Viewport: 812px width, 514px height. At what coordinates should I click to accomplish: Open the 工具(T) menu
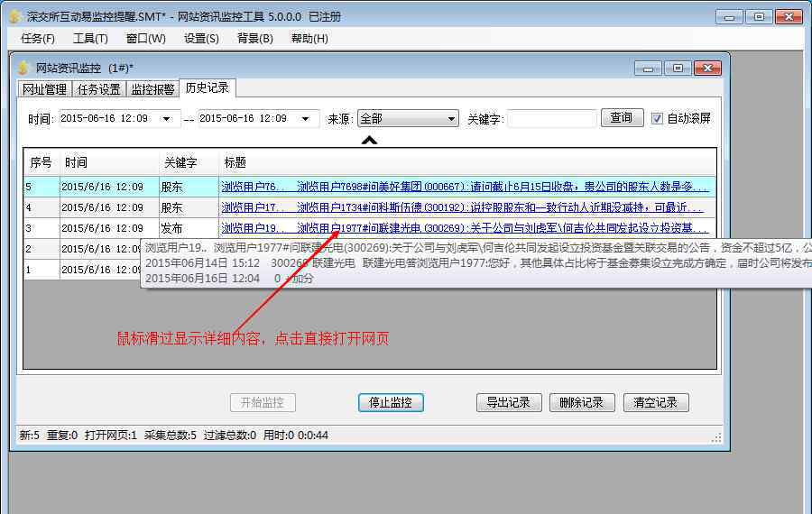point(90,38)
